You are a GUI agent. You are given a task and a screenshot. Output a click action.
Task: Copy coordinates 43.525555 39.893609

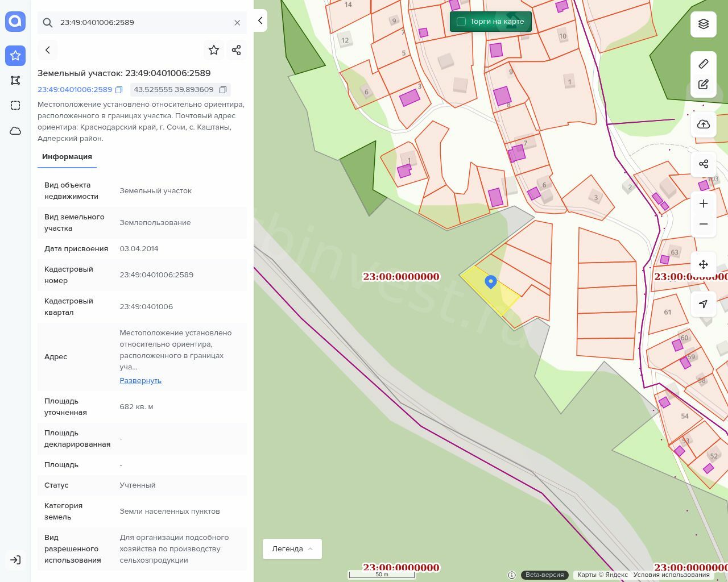click(x=223, y=90)
